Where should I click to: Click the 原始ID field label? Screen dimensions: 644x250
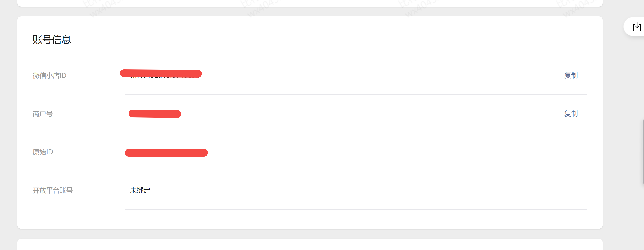tap(43, 152)
